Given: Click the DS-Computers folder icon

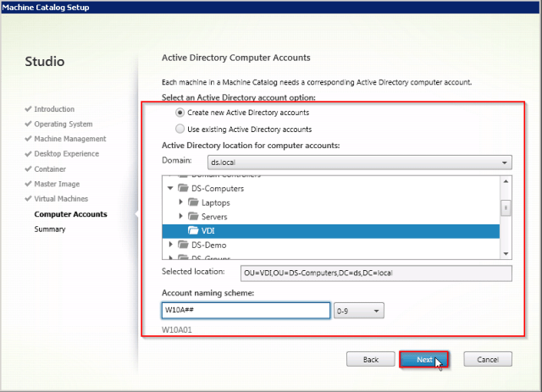Looking at the screenshot, I should (183, 189).
